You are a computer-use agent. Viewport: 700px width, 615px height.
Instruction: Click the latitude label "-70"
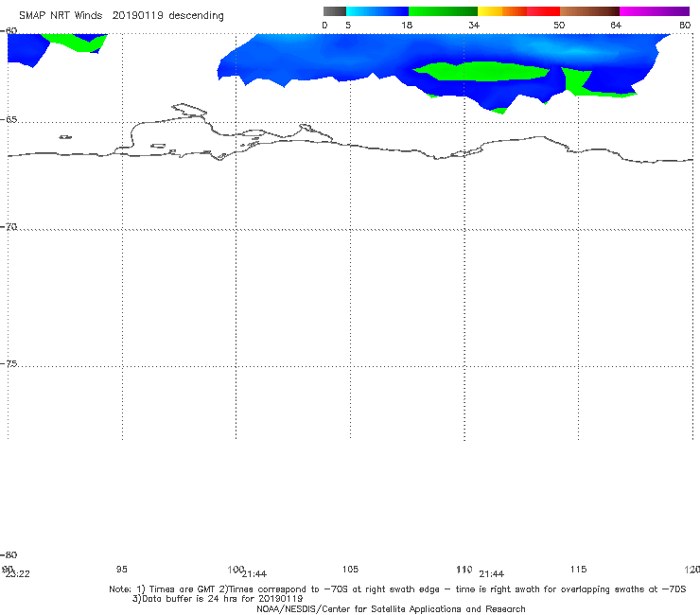(9, 227)
